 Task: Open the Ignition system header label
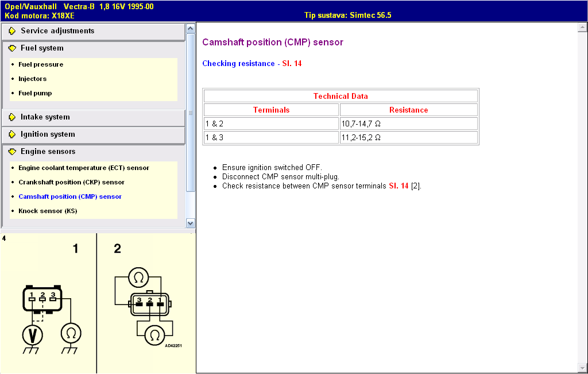click(48, 134)
